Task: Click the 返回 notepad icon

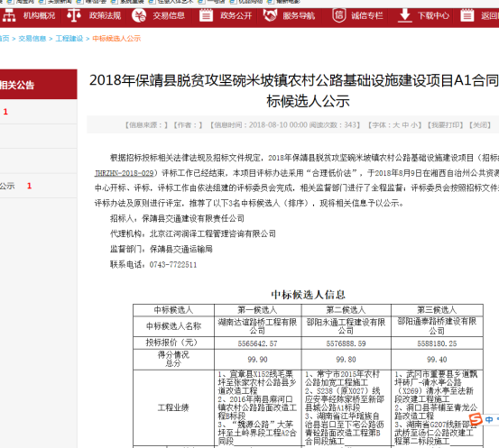Action: click(467, 15)
